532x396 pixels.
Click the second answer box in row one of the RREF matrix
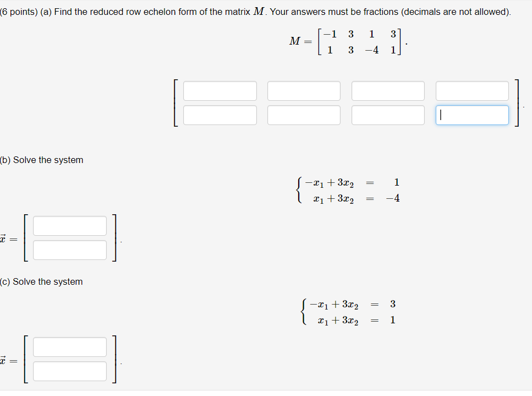(x=304, y=90)
